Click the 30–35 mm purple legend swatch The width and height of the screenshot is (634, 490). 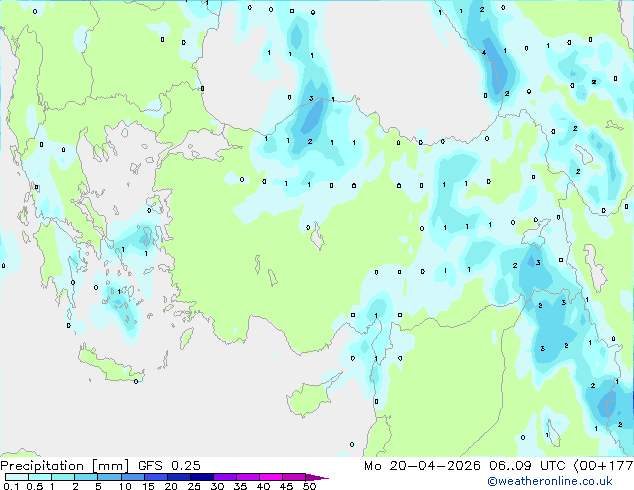point(225,477)
